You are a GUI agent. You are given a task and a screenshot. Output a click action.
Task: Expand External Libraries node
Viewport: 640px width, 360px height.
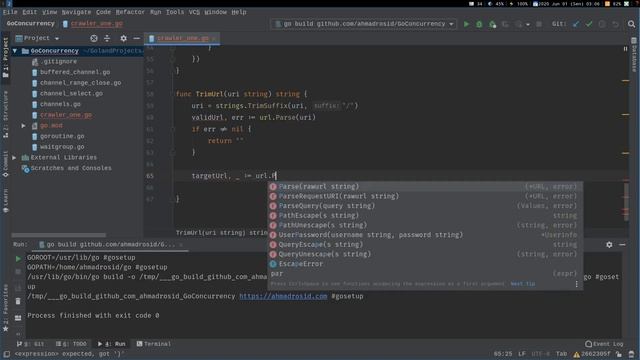coord(14,158)
